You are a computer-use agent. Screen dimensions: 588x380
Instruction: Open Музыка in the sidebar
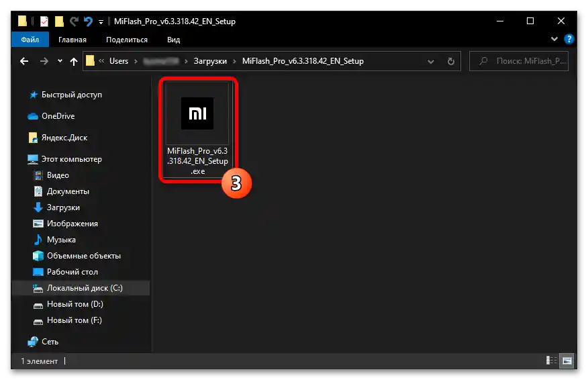[x=61, y=240]
